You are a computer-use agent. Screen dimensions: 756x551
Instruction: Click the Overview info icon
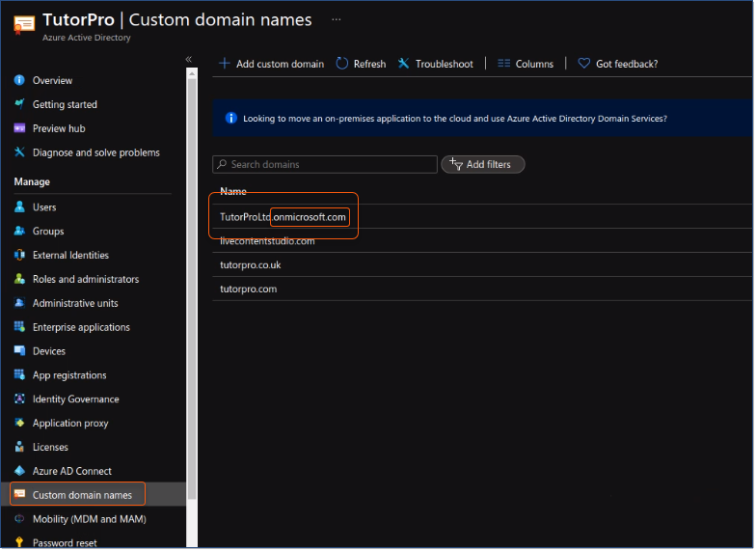point(19,80)
